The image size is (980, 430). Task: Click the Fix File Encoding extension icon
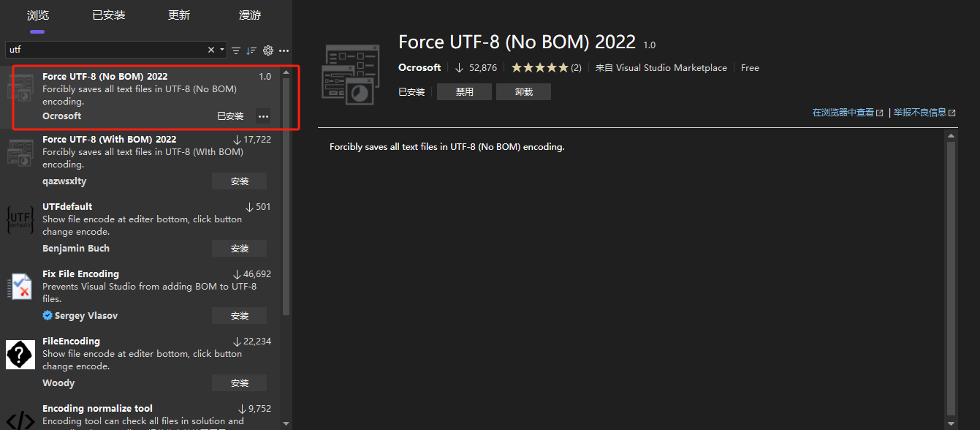pos(20,287)
